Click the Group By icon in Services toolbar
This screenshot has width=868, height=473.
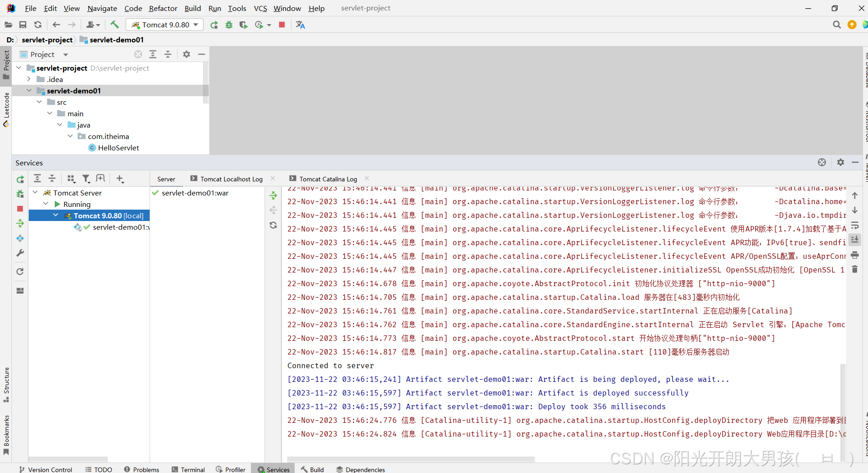tap(71, 179)
